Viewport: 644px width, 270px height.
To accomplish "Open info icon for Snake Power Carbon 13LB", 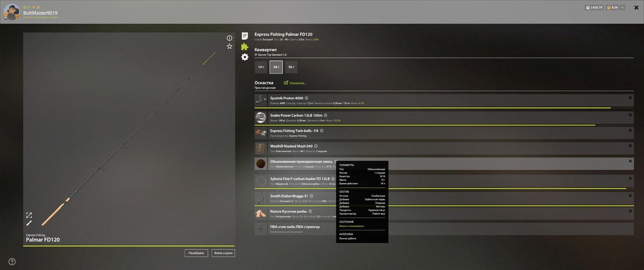I will click(326, 115).
